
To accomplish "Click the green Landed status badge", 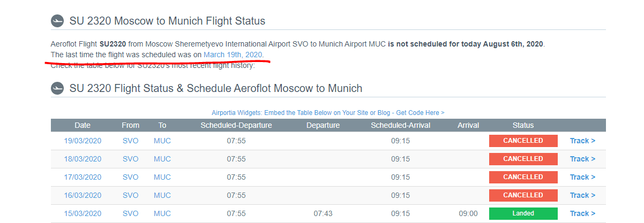I will point(523,213).
